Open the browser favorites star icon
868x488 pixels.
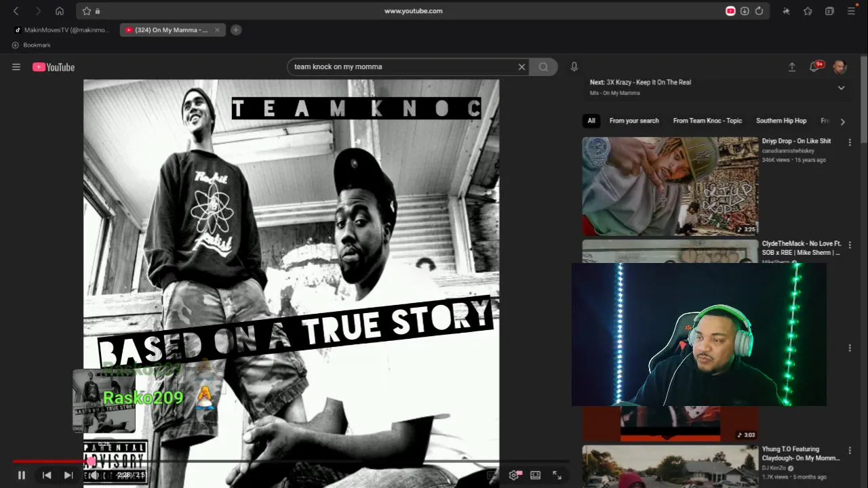pos(808,11)
